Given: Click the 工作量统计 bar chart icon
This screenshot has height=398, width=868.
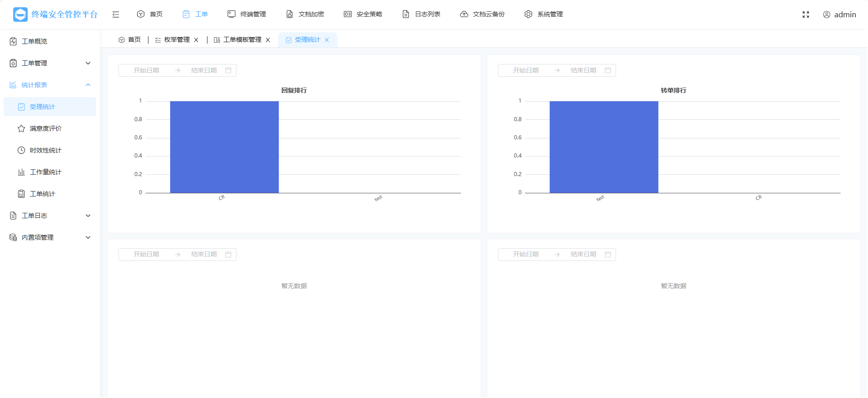Looking at the screenshot, I should 21,172.
